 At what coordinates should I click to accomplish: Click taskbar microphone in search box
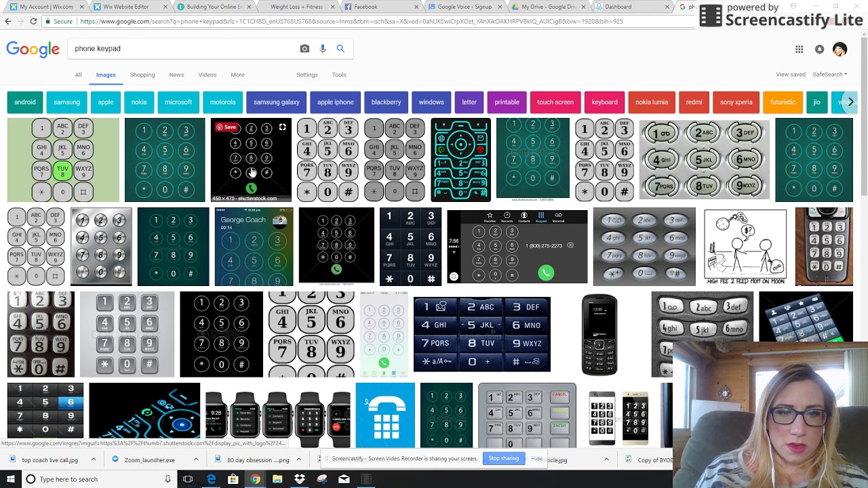coord(167,479)
